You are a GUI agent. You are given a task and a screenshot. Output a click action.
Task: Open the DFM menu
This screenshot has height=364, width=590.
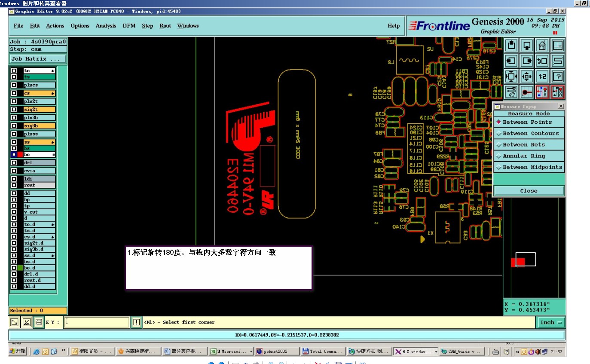click(x=129, y=26)
